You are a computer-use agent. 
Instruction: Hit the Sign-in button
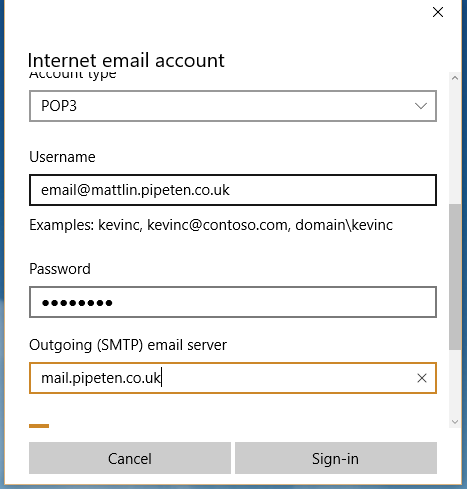point(336,458)
